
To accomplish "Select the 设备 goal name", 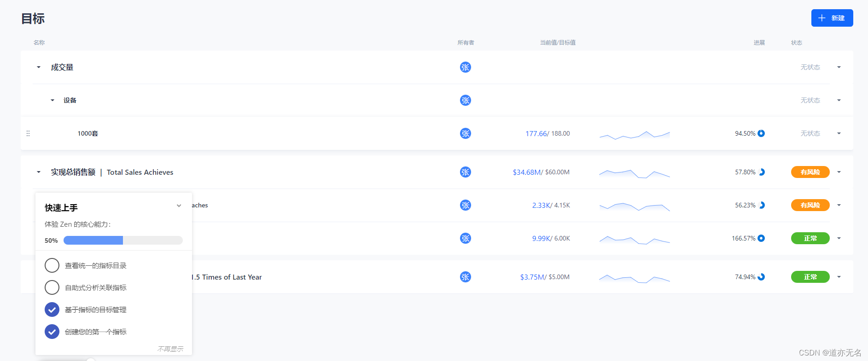I will [70, 100].
